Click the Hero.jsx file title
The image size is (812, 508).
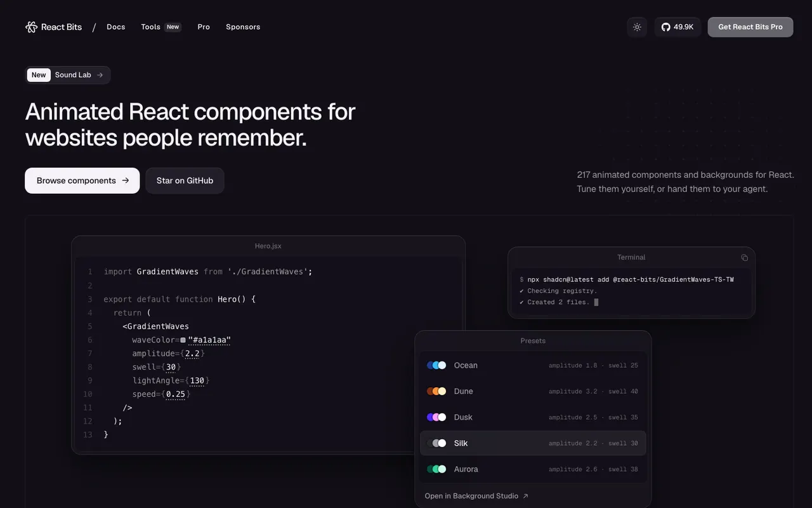point(268,246)
